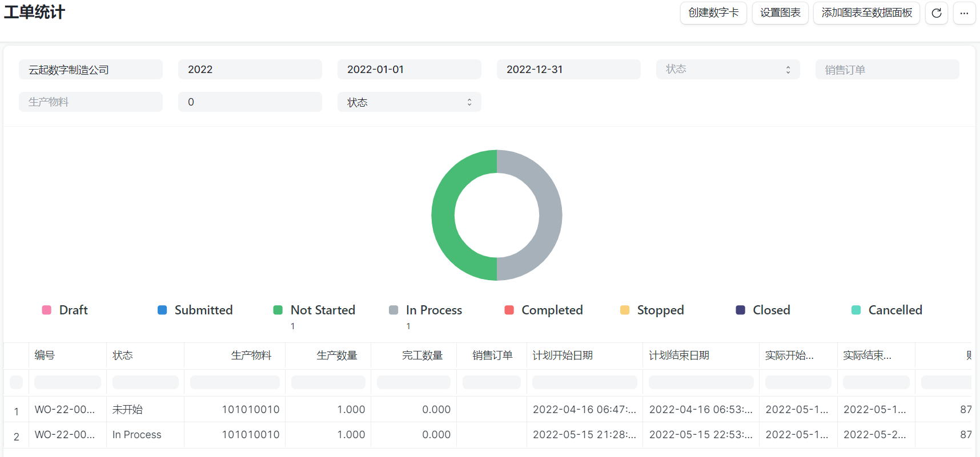Sort by the 状态 column header
The width and height of the screenshot is (980, 457).
[145, 355]
